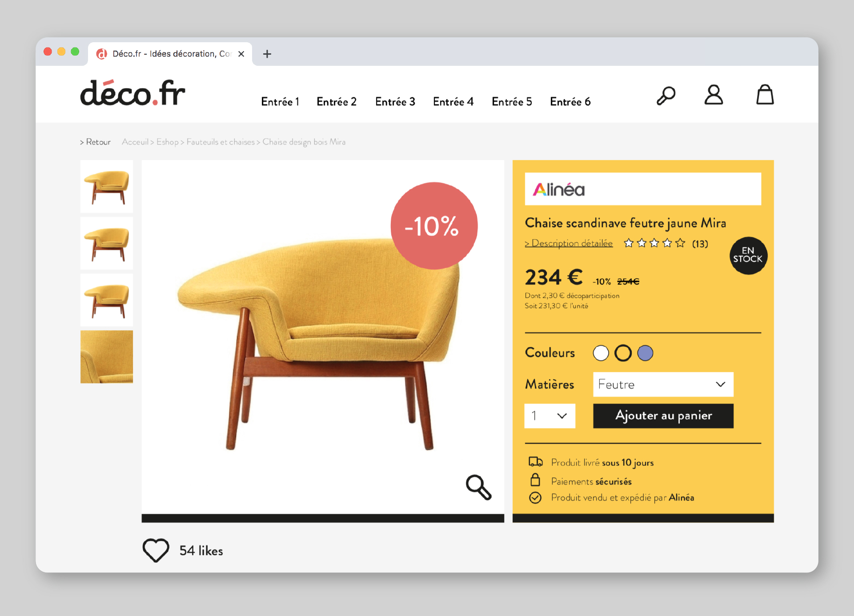
Task: Open the search magnifier in header
Action: pyautogui.click(x=666, y=95)
